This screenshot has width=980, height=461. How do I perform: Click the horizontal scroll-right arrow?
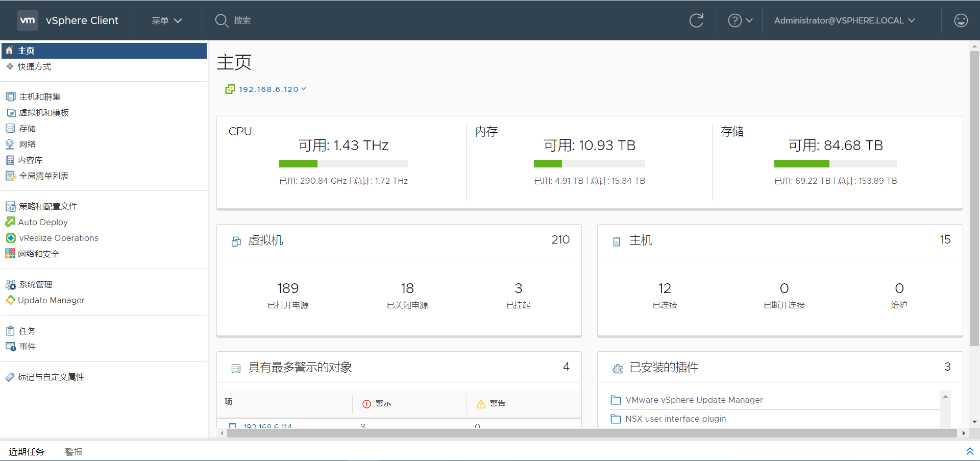click(963, 433)
